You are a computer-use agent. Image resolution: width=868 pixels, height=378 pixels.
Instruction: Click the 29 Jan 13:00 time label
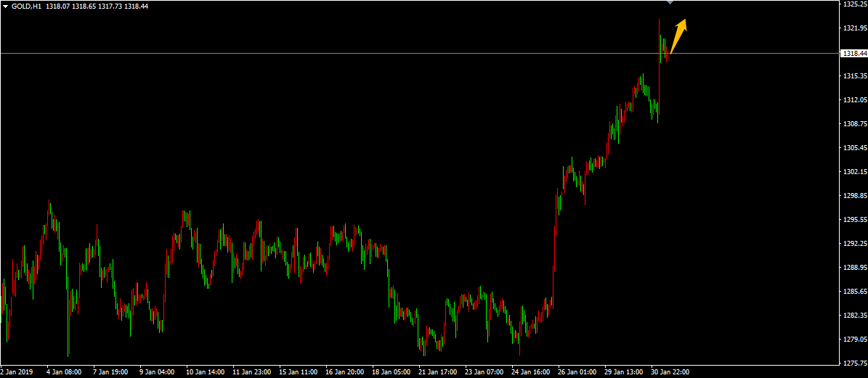(625, 372)
